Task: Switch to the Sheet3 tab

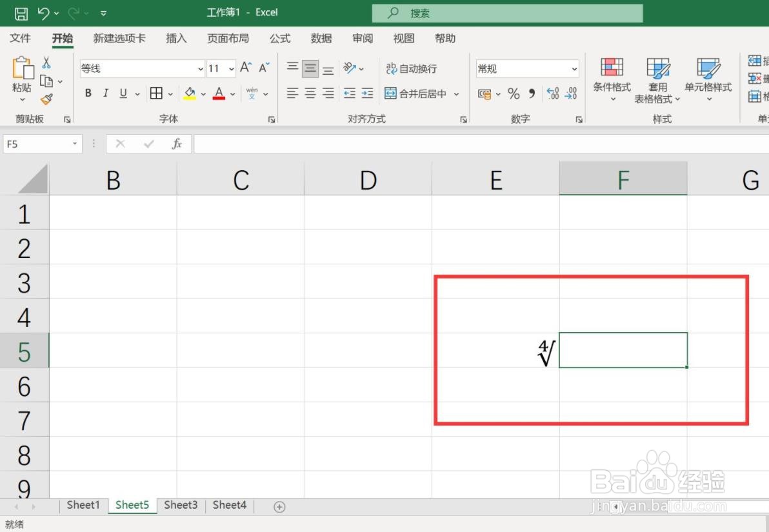Action: click(x=181, y=505)
